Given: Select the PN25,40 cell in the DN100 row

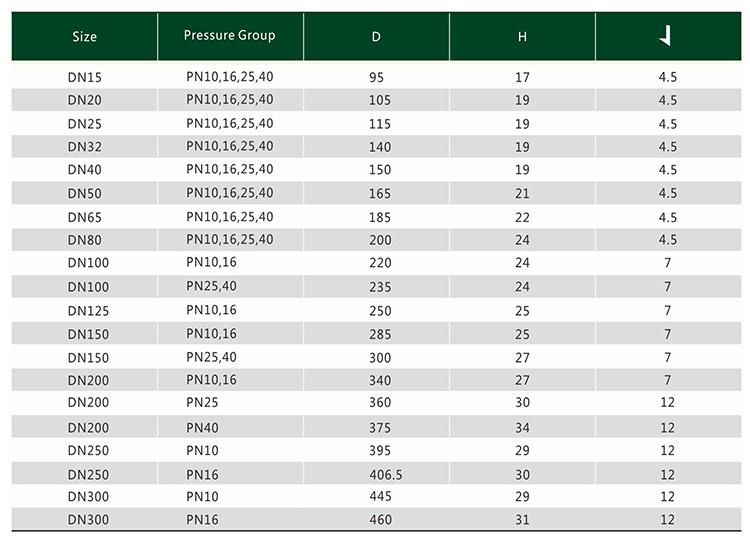Looking at the screenshot, I should (x=211, y=286).
